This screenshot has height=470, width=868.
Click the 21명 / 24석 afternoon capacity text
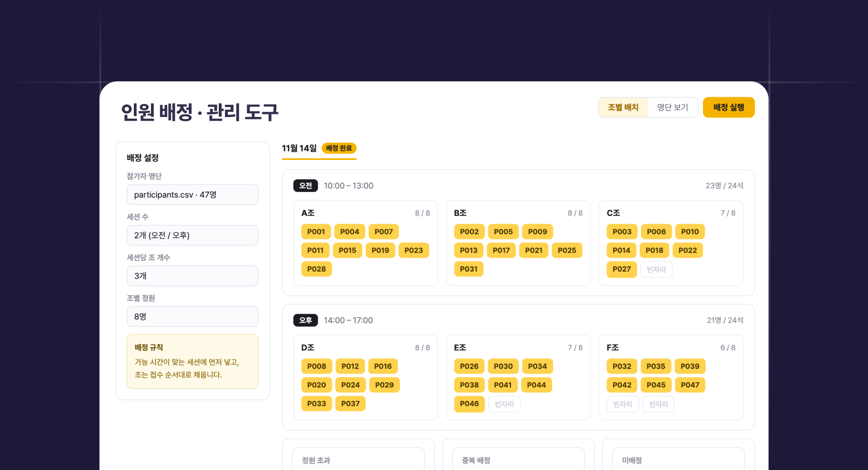(725, 320)
